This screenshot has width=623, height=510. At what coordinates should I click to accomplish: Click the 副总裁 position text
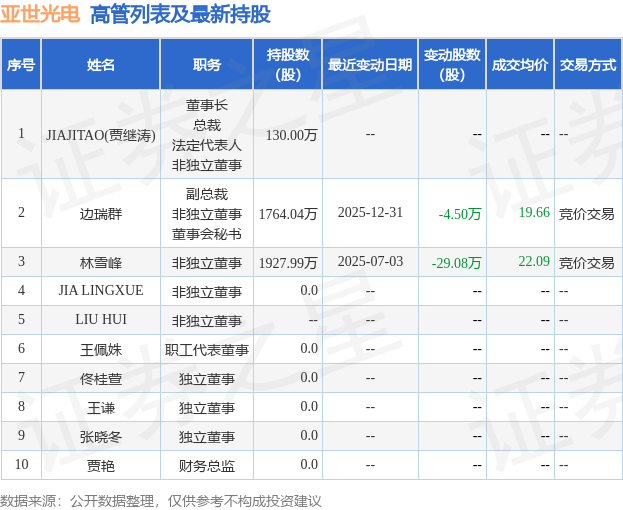[207, 194]
